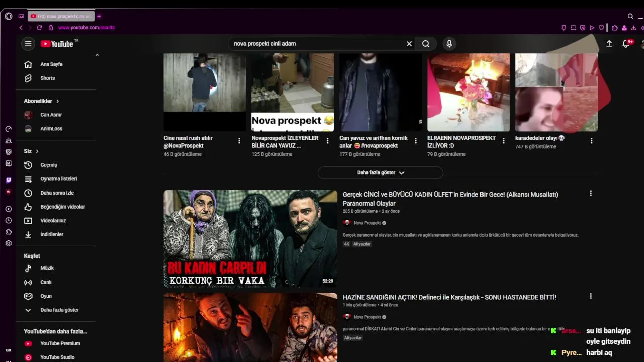
Task: Open Twitch in Opera sidebar
Action: [8, 180]
